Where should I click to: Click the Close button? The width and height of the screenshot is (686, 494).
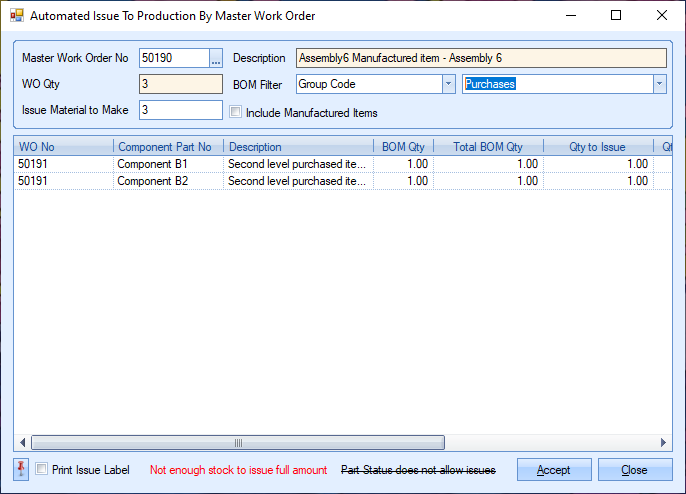coord(635,470)
